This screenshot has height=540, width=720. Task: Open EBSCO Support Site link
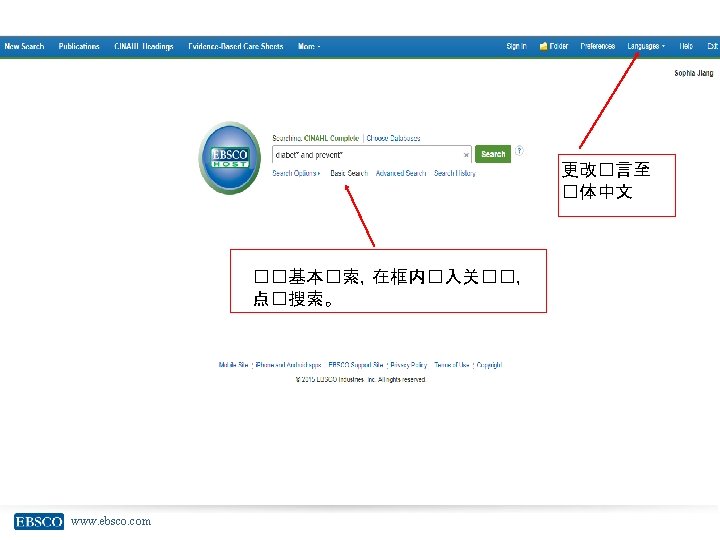(x=356, y=365)
